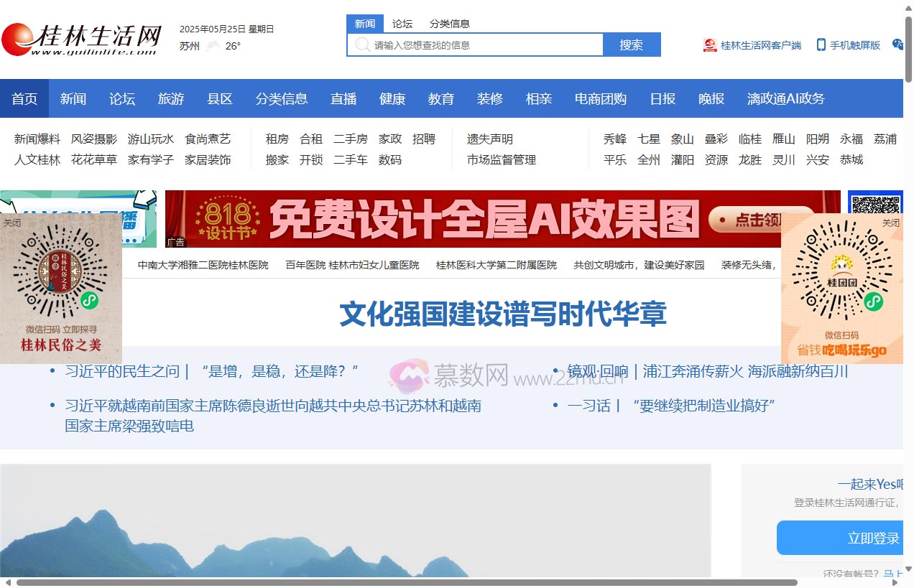Image resolution: width=914 pixels, height=588 pixels.
Task: Click the mobile phone icon beside 手机触屏版
Action: [x=821, y=45]
